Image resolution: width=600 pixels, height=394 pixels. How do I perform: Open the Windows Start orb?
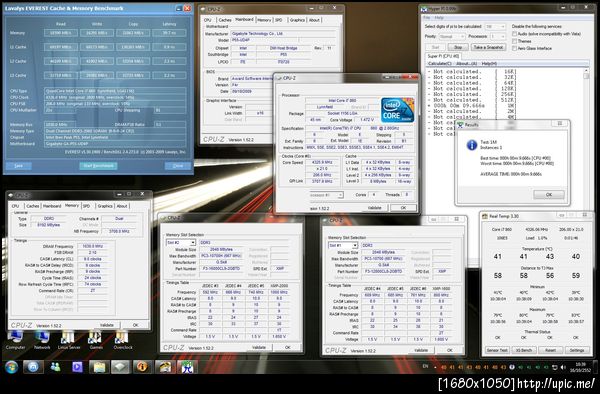[x=11, y=367]
